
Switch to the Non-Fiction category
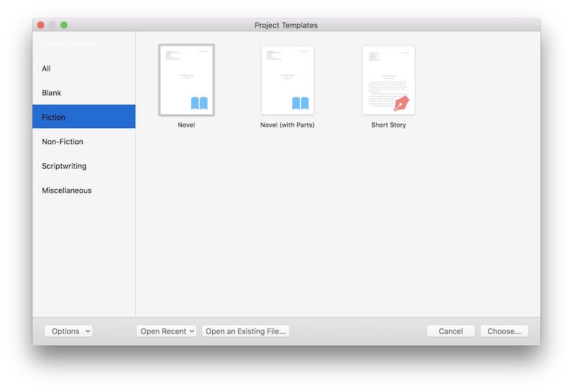tap(62, 141)
